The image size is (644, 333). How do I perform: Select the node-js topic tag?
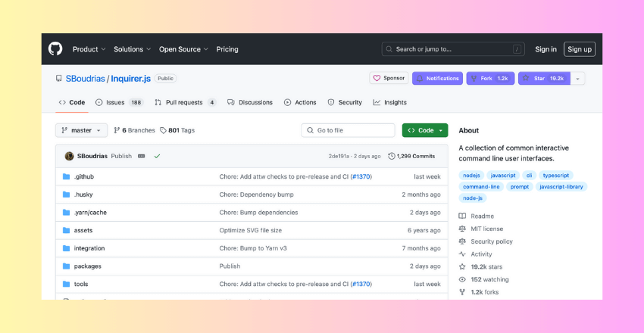473,198
